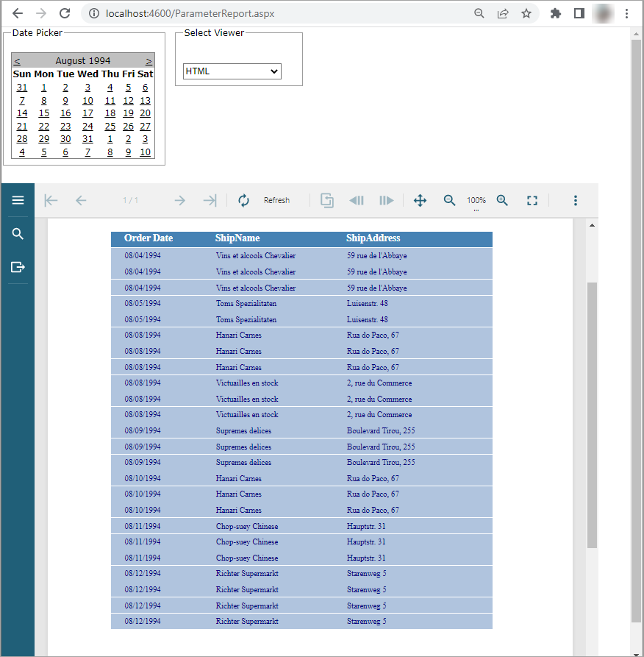Click browser back arrow
The image size is (644, 657).
tap(18, 13)
